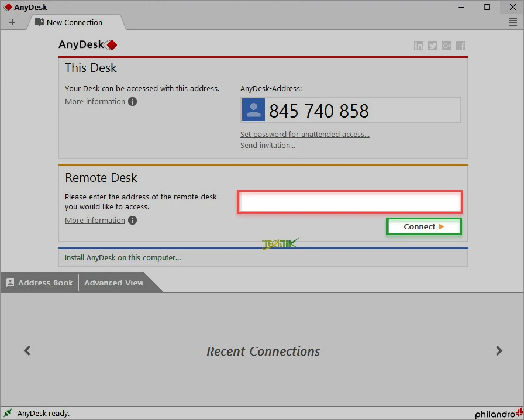Click the connection status icon in status bar
Image resolution: width=524 pixels, height=420 pixels.
pyautogui.click(x=8, y=413)
